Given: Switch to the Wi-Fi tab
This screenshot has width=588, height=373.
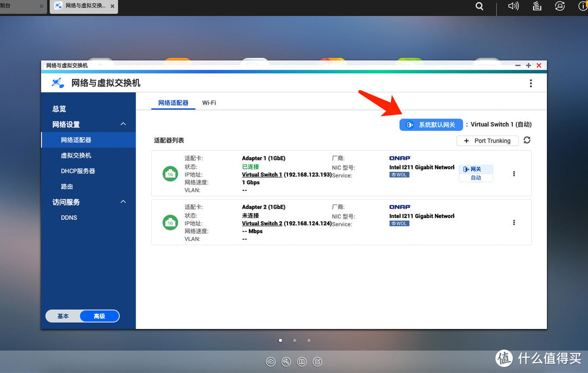Looking at the screenshot, I should 209,103.
